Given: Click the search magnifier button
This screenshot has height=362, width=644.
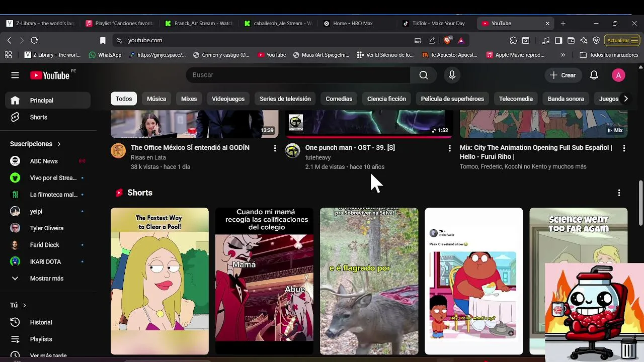Looking at the screenshot, I should [x=424, y=75].
